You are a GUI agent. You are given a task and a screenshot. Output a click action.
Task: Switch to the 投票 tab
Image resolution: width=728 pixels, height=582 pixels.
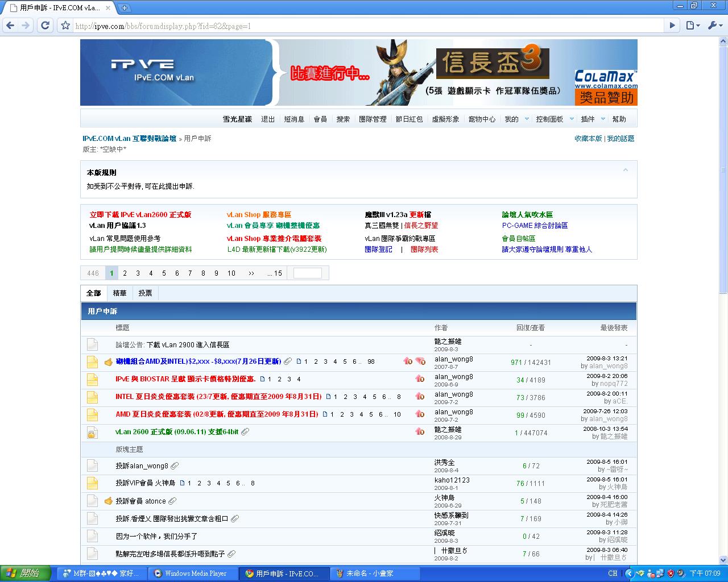(x=146, y=293)
